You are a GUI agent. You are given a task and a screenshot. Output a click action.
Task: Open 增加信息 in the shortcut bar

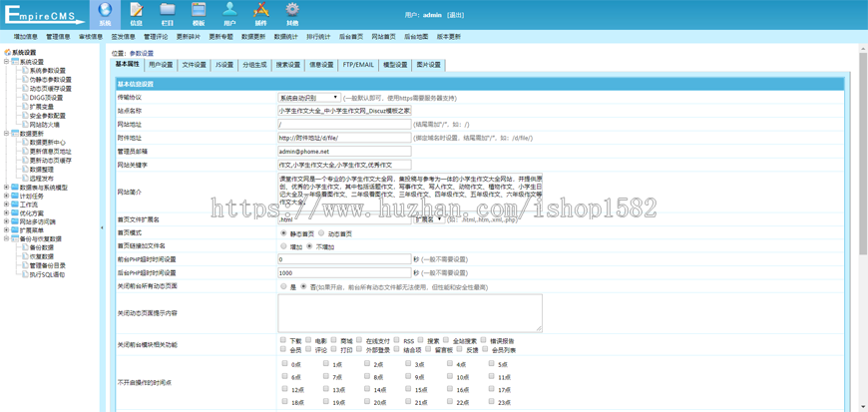[x=26, y=37]
